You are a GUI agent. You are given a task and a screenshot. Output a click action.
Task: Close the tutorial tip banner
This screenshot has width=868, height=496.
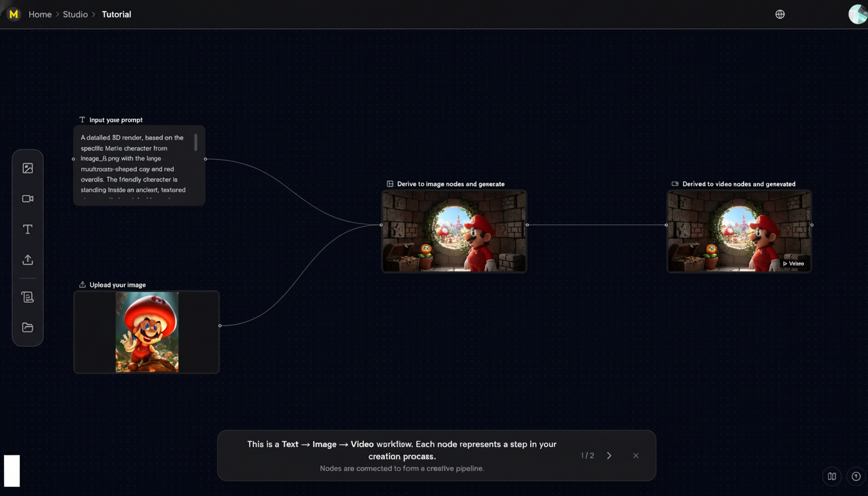click(636, 456)
